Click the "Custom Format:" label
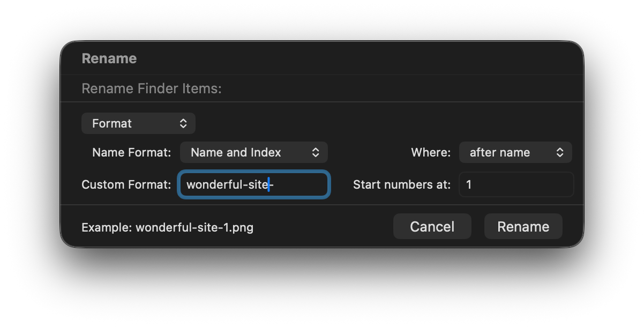Screen dimensions: 644x327 click(126, 185)
